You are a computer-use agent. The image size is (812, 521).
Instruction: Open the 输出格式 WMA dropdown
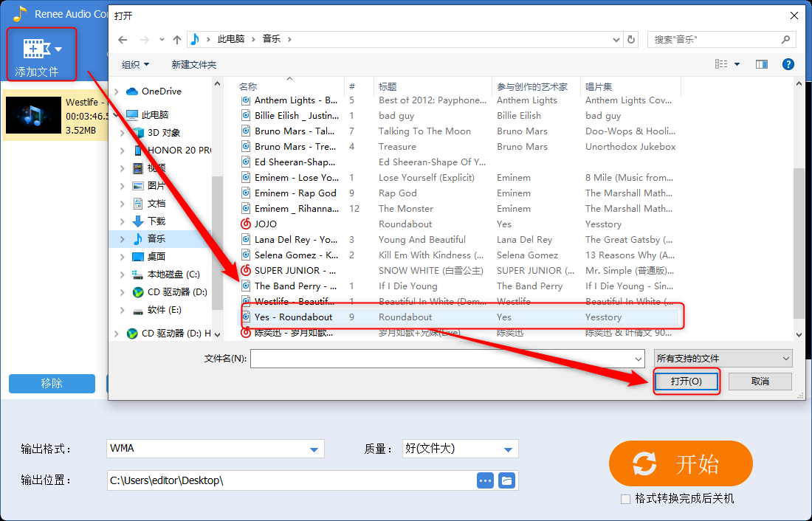tap(314, 449)
